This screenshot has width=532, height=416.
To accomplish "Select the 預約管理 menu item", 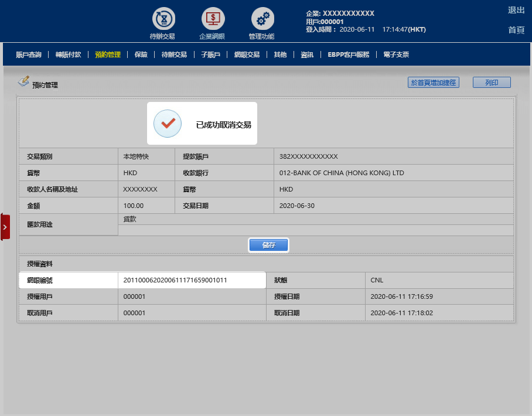I will click(108, 54).
